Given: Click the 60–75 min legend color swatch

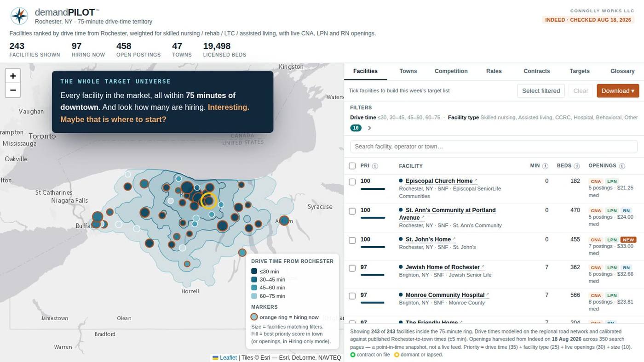Looking at the screenshot, I should point(254,296).
